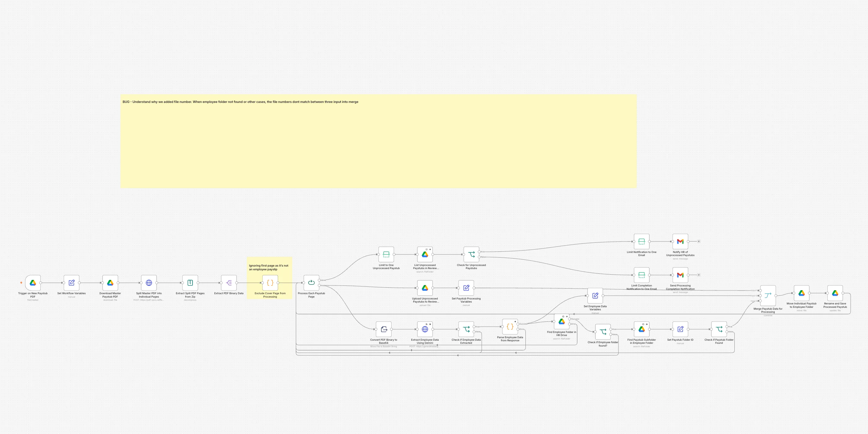Open Check if Paystub Folder Found node
Image resolution: width=868 pixels, height=434 pixels.
pyautogui.click(x=719, y=329)
